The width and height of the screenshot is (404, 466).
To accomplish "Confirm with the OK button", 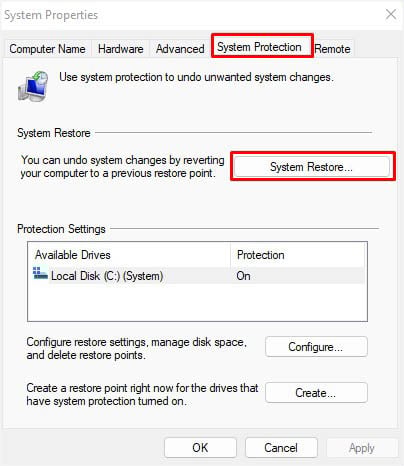I will tap(200, 448).
